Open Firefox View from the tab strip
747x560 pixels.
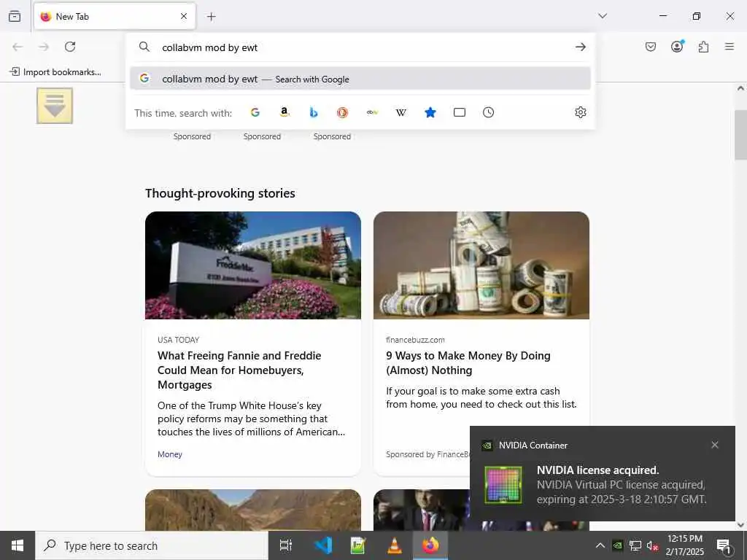point(15,16)
